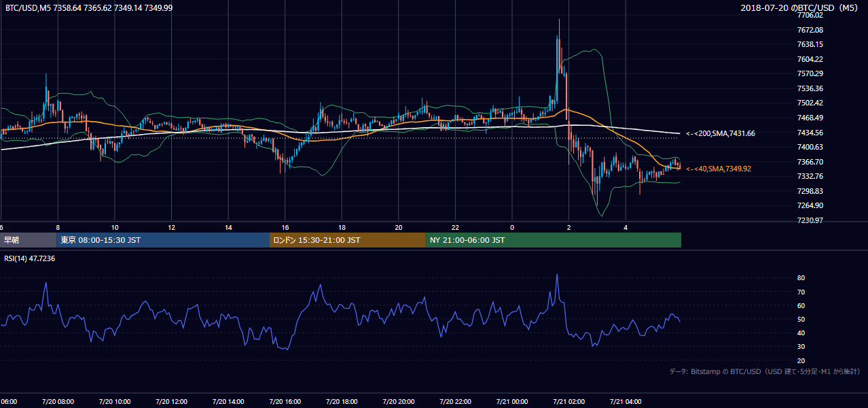868x408 pixels.
Task: Click the 7/21 02:00 time label
Action: (568, 402)
